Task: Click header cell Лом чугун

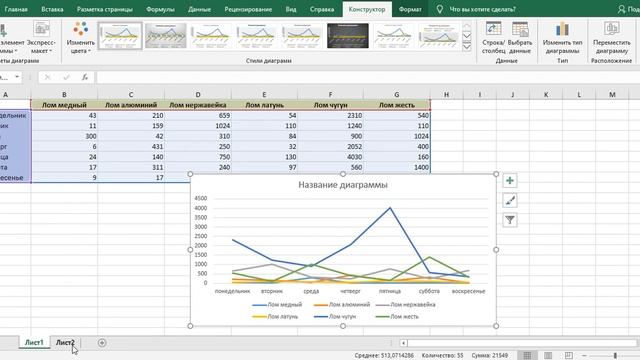Action: click(x=330, y=105)
